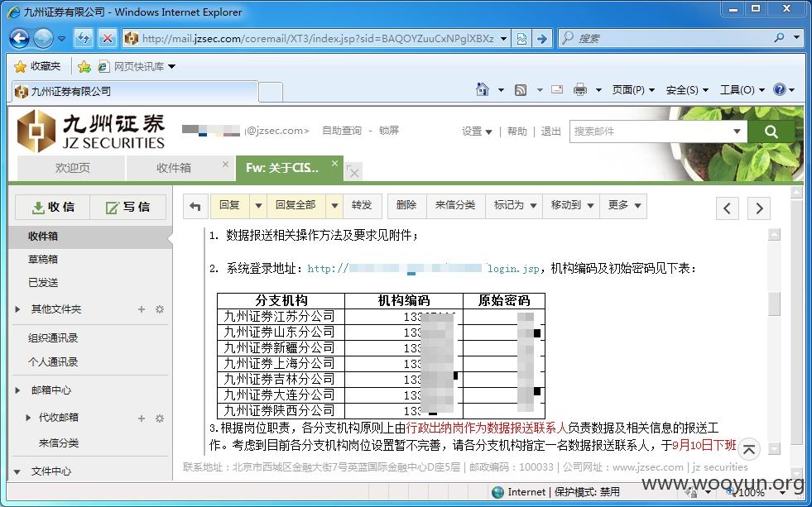Click in the 搜索邮件 input field
This screenshot has height=507, width=812.
tap(650, 132)
